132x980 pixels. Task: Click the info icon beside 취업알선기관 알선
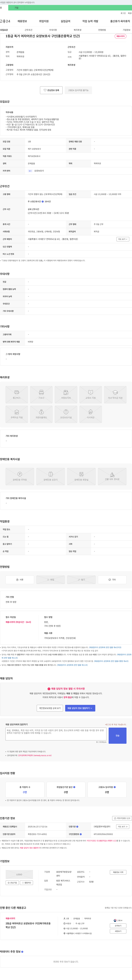pos(74,787)
